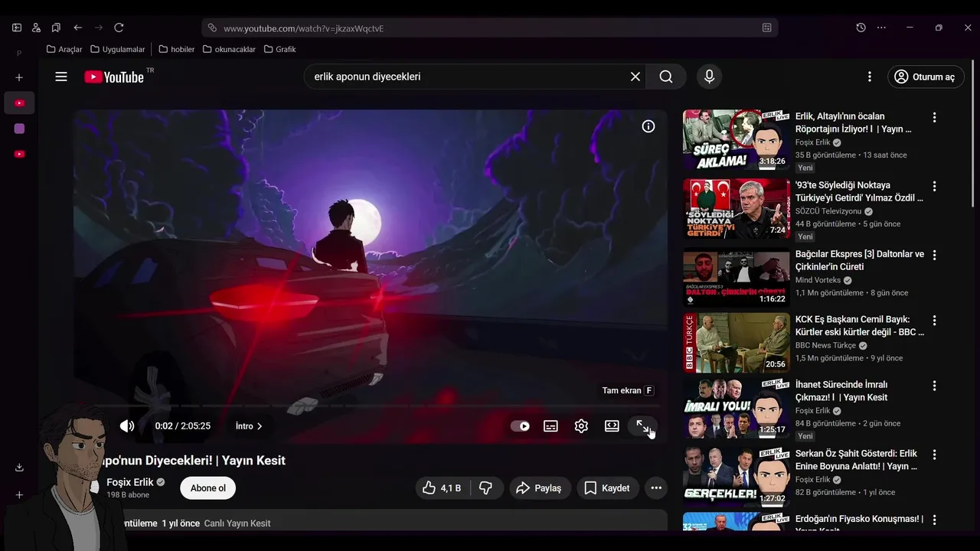Open the YouTube hamburger guide menu
The width and height of the screenshot is (980, 551).
[x=61, y=77]
